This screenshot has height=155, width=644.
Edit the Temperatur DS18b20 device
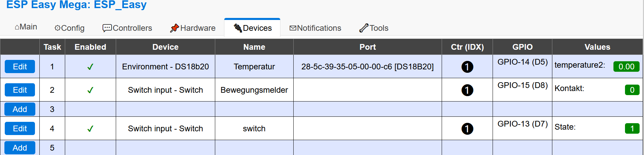20,67
